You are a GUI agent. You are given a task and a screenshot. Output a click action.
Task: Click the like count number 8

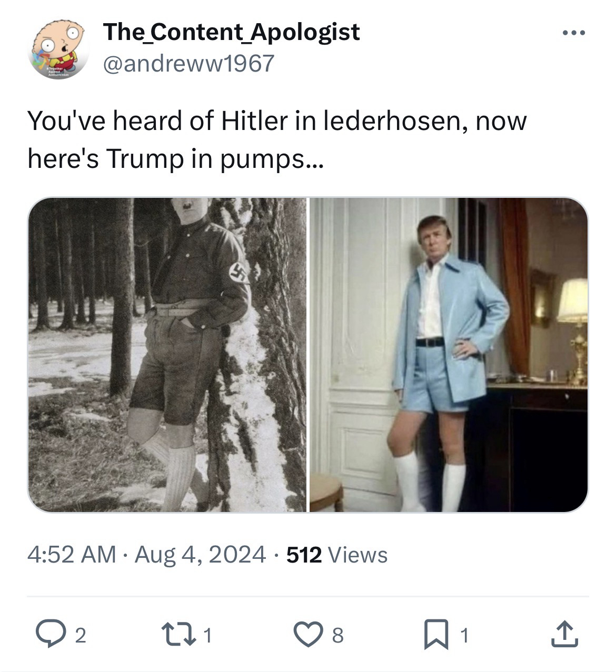click(x=337, y=636)
